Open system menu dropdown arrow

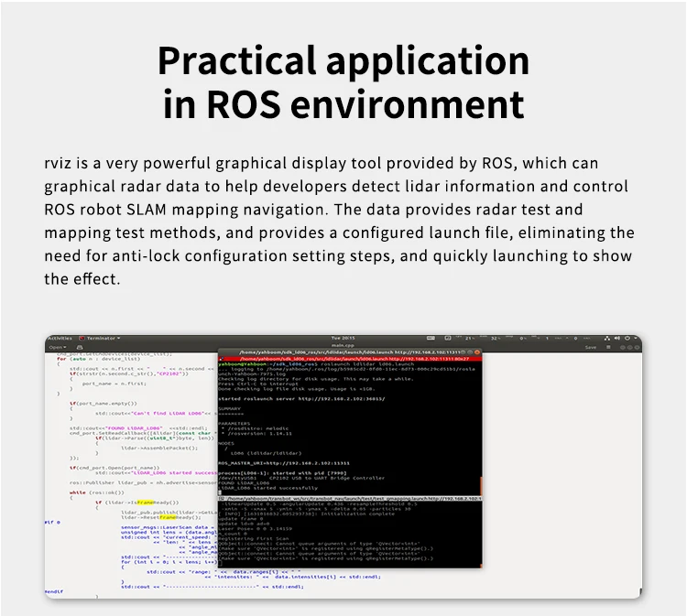(632, 338)
